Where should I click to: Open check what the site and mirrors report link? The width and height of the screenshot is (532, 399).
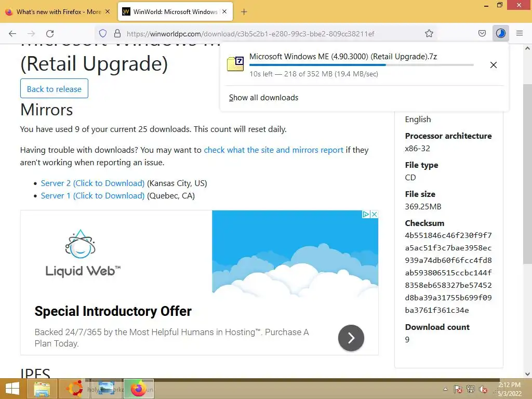273,150
